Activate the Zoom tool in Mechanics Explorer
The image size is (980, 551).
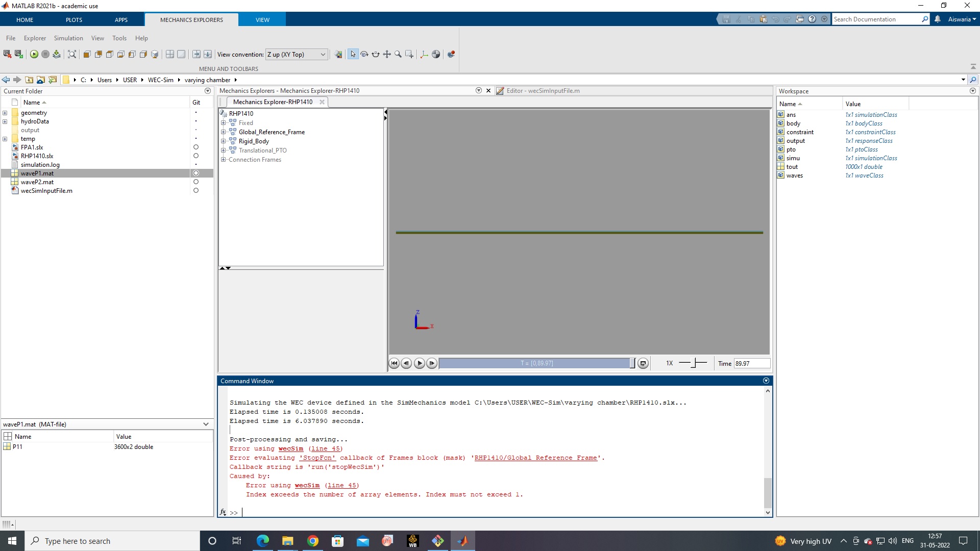coord(399,54)
